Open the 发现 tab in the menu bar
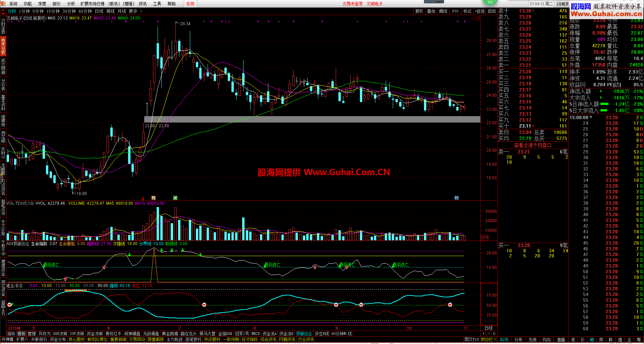This screenshot has height=344, width=644. click(x=190, y=4)
